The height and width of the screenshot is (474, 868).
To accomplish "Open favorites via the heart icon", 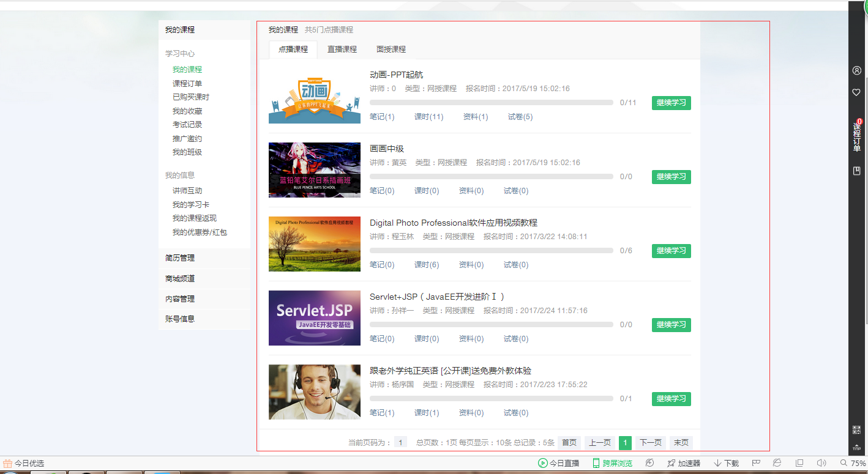I will (x=856, y=92).
